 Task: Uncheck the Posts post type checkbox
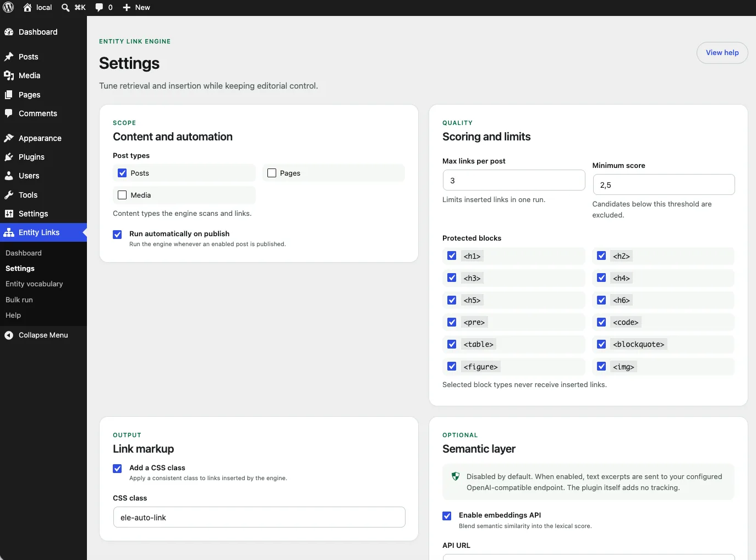click(122, 173)
